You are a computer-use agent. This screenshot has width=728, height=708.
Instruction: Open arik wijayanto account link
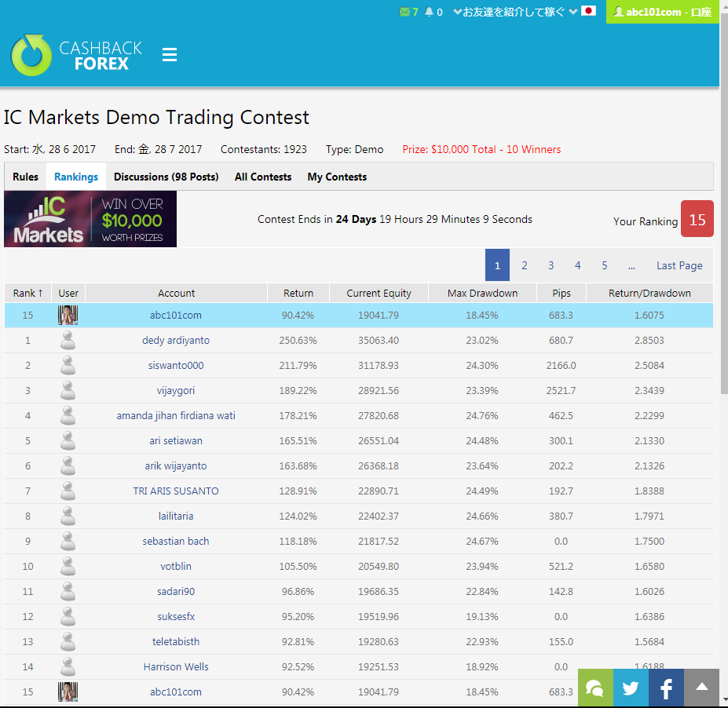pos(176,465)
